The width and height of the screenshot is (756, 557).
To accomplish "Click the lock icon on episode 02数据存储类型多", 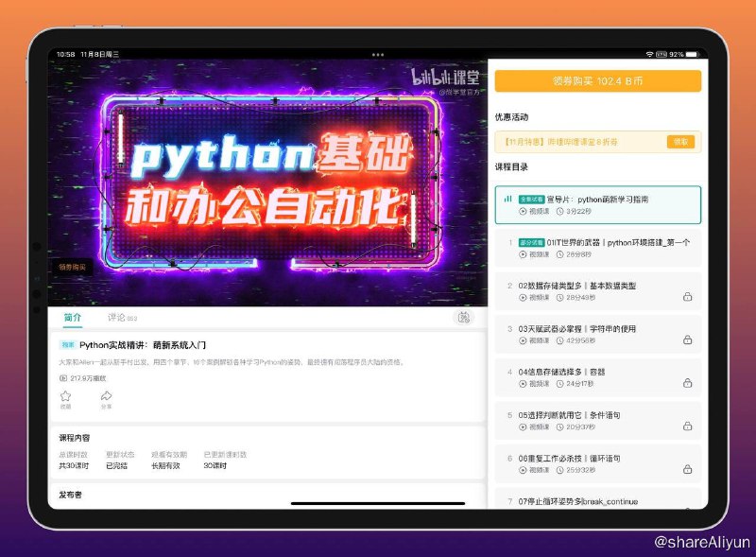I will click(686, 296).
